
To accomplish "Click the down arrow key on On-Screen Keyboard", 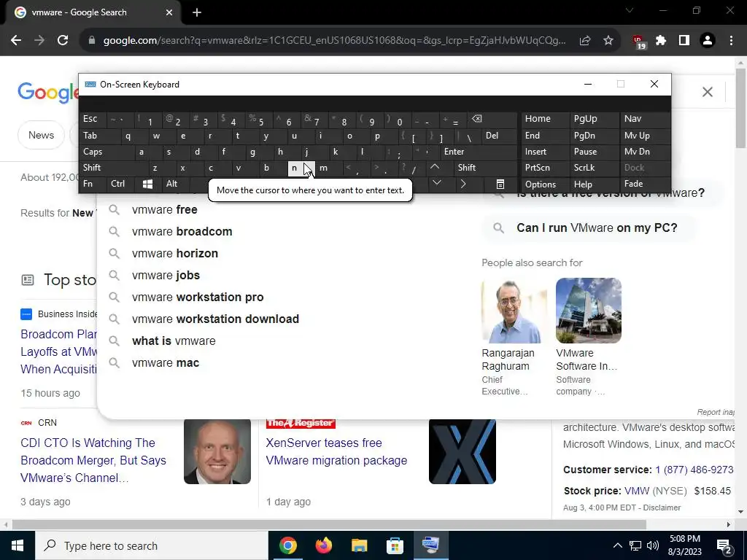I will pos(437,183).
